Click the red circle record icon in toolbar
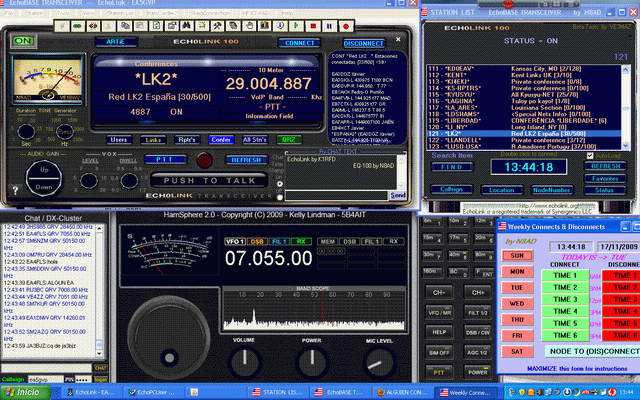This screenshot has height=400, width=640. tap(346, 26)
